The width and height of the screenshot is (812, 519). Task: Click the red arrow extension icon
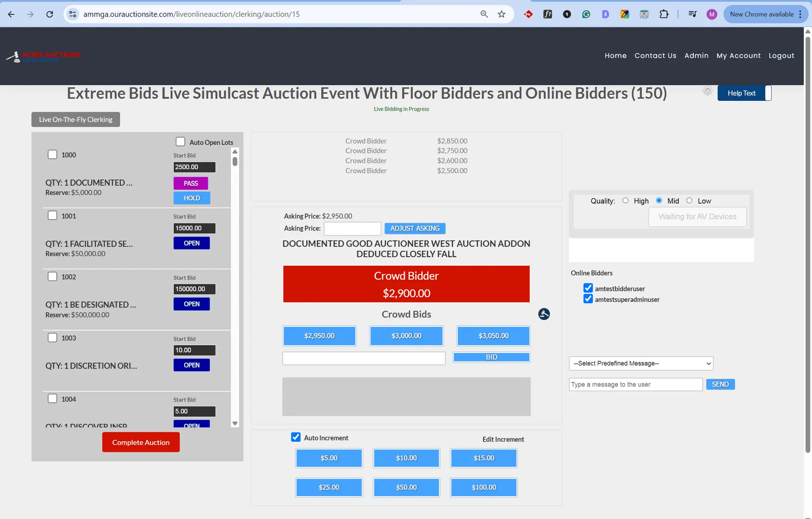click(x=528, y=14)
